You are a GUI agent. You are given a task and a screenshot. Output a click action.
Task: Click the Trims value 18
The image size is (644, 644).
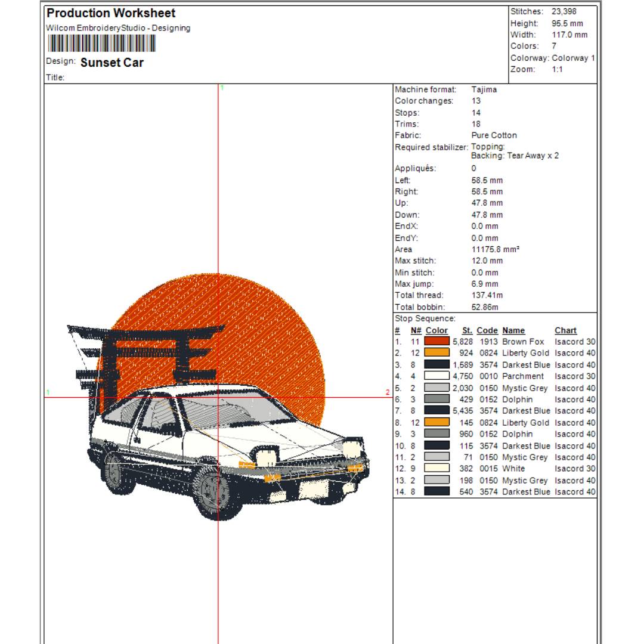pyautogui.click(x=476, y=124)
